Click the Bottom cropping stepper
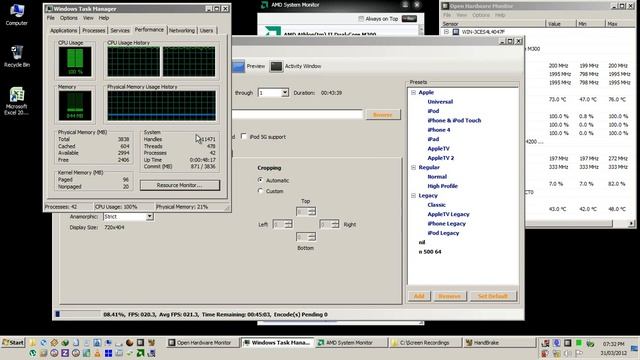The height and width of the screenshot is (360, 640). pyautogui.click(x=306, y=237)
